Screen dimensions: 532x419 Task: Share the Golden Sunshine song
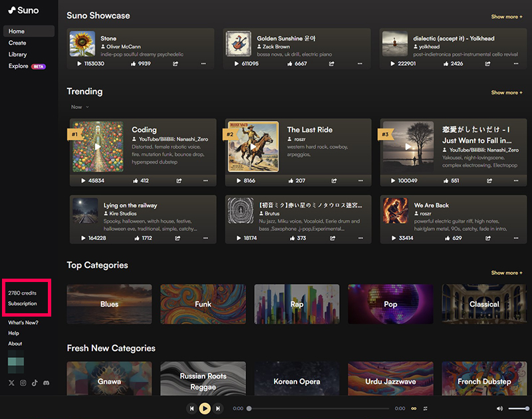[x=331, y=63]
